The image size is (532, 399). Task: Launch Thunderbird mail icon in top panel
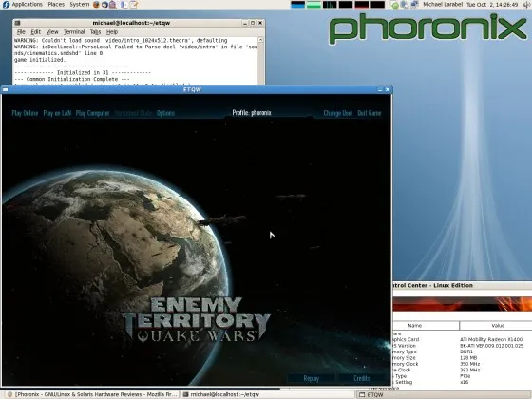104,5
